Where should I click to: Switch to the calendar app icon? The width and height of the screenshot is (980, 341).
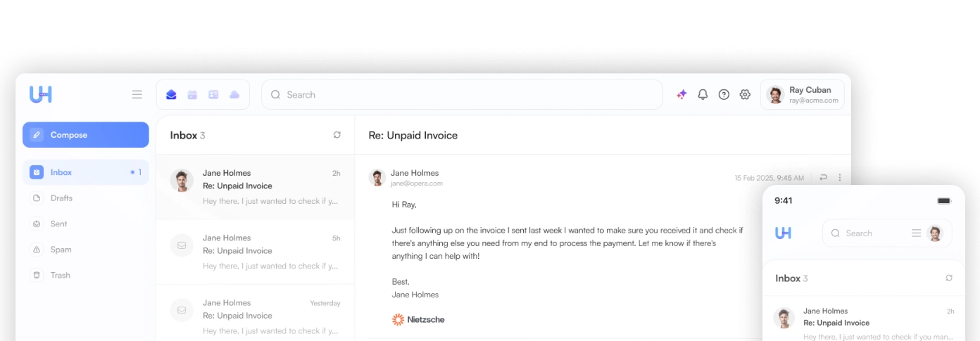192,95
